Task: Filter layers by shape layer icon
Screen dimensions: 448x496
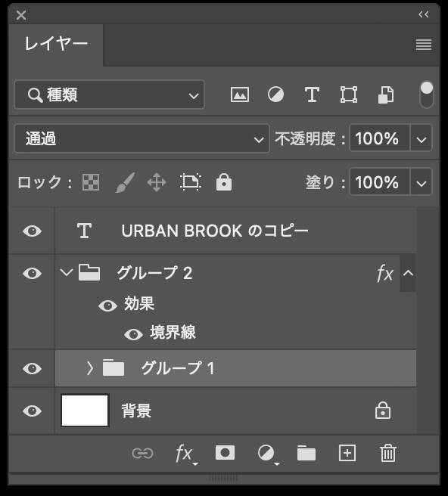Action: point(349,95)
